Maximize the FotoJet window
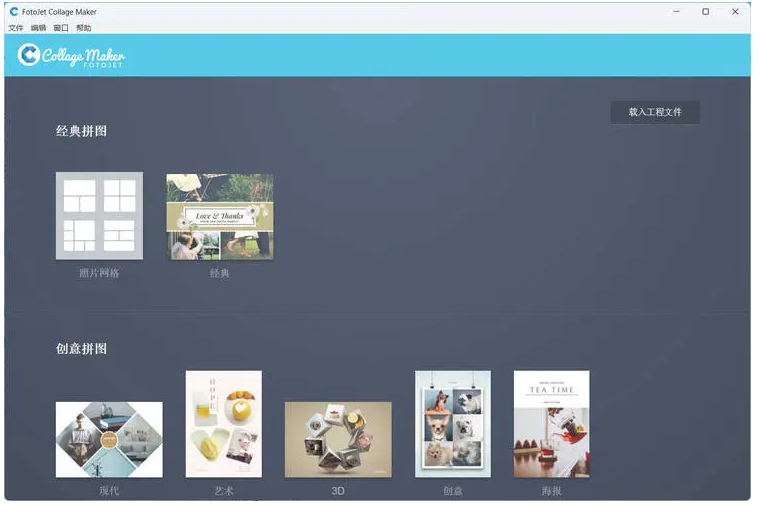The width and height of the screenshot is (761, 513). click(x=705, y=12)
